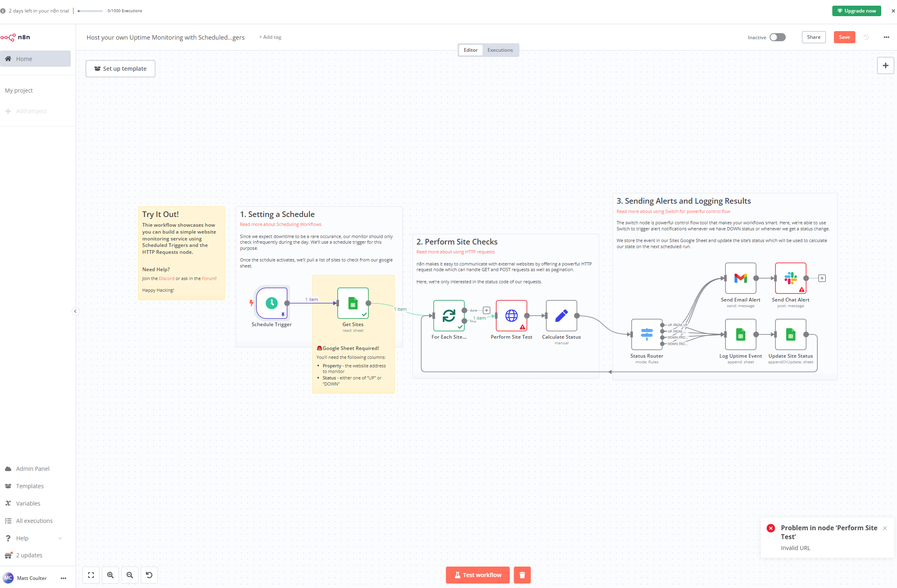Click the add node plus button
Image resolution: width=897 pixels, height=588 pixels.
pos(885,65)
